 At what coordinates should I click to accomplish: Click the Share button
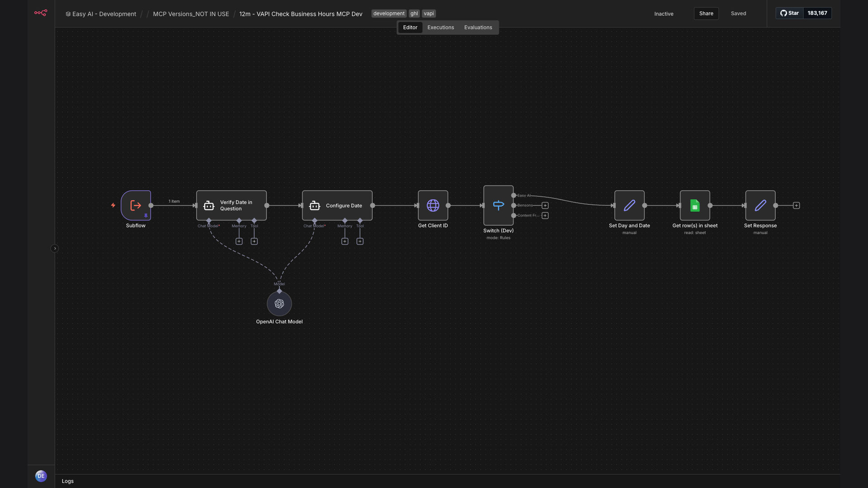(706, 14)
